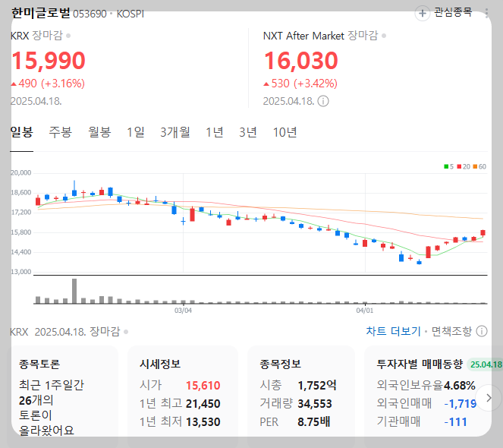Image resolution: width=503 pixels, height=448 pixels.
Task: Click the 거래량 value 34,553
Action: click(315, 404)
